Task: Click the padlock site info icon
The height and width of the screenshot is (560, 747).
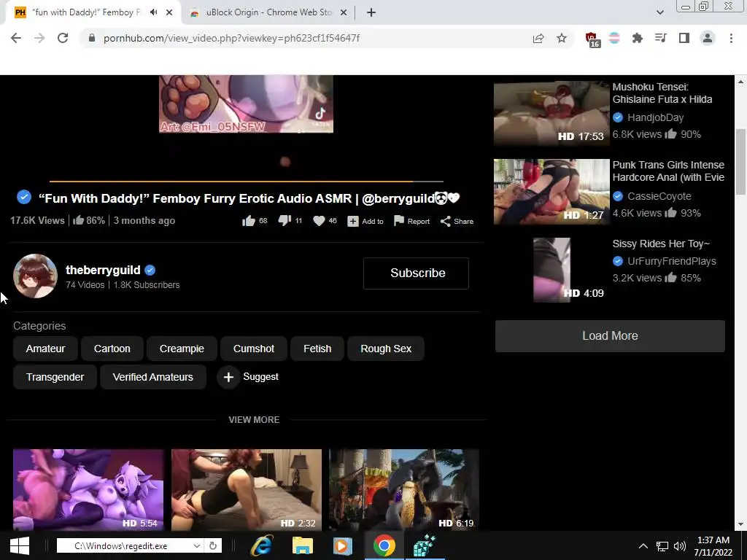Action: point(91,38)
